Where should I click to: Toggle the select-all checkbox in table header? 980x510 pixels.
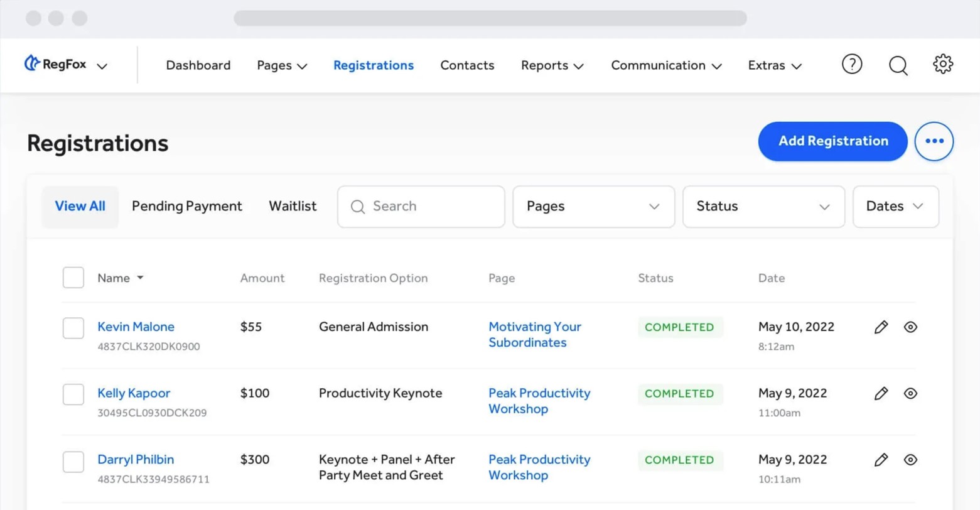click(73, 278)
